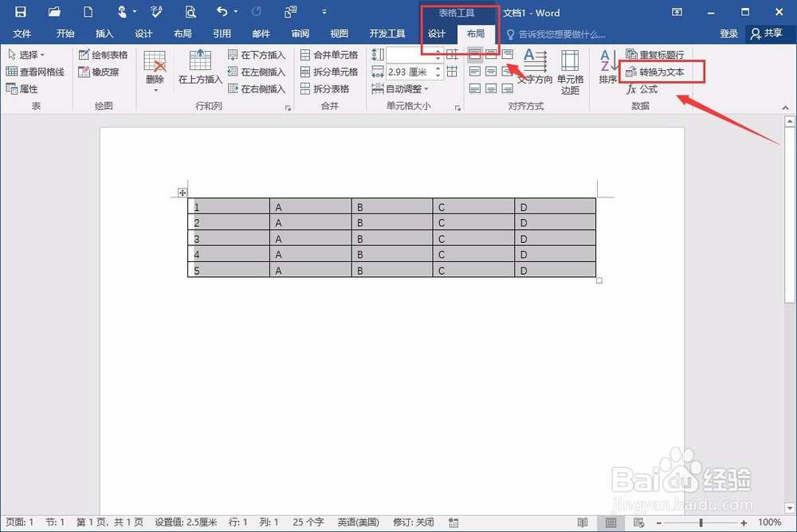The height and width of the screenshot is (532, 797).
Task: Click 转换为文本 to convert table
Action: (x=657, y=72)
